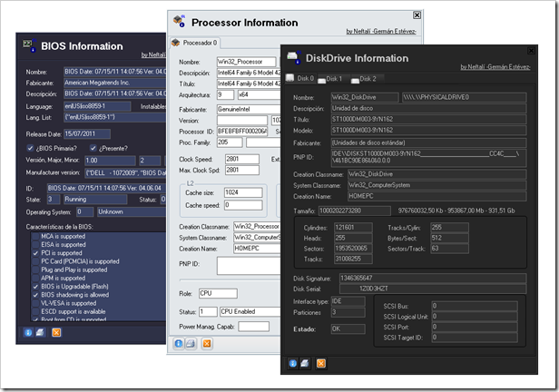Click the Clock Speed field 2801
Viewport: 559px width, 392px height.
[x=242, y=159]
